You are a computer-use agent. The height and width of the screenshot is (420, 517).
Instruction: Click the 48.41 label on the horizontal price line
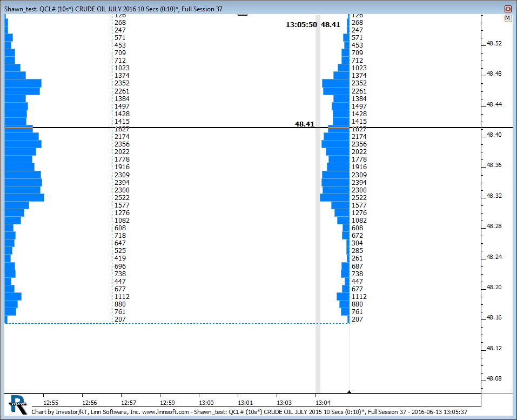pos(304,124)
